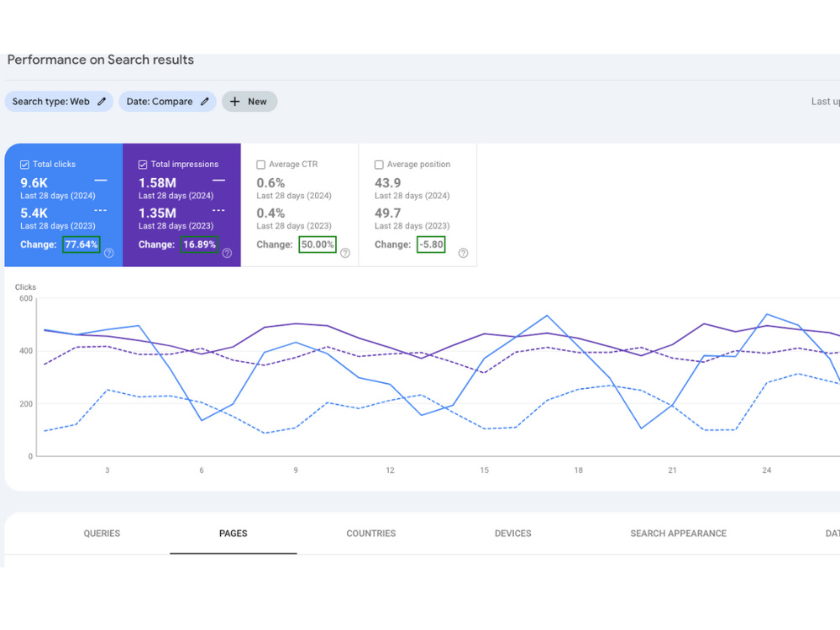Viewport: 840px width, 630px height.
Task: Open help icon on Average CTR card
Action: point(345,254)
